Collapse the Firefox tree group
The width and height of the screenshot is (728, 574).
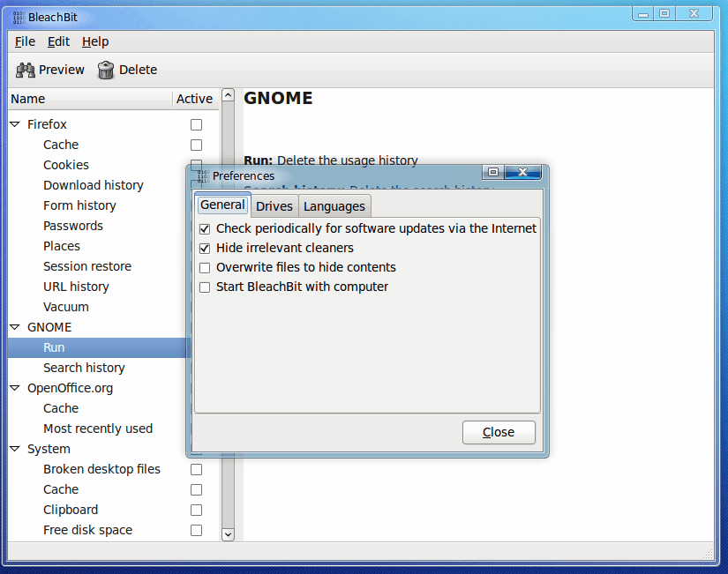pyautogui.click(x=15, y=124)
